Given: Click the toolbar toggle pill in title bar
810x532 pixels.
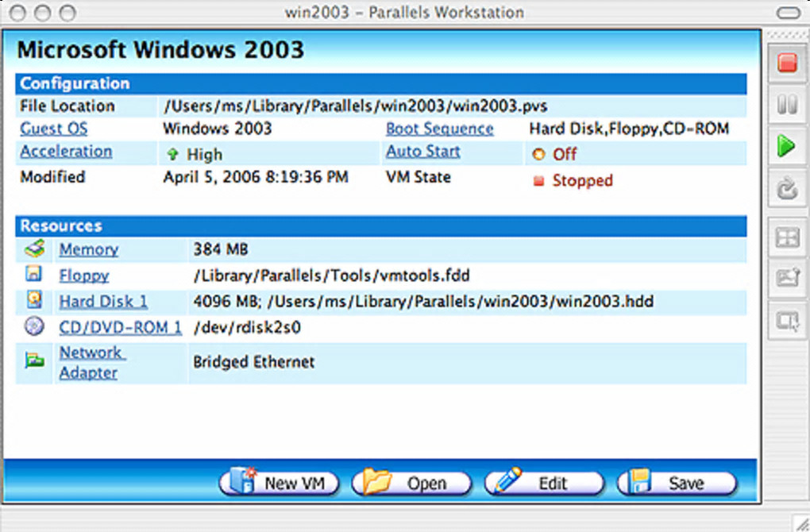Looking at the screenshot, I should tap(789, 13).
